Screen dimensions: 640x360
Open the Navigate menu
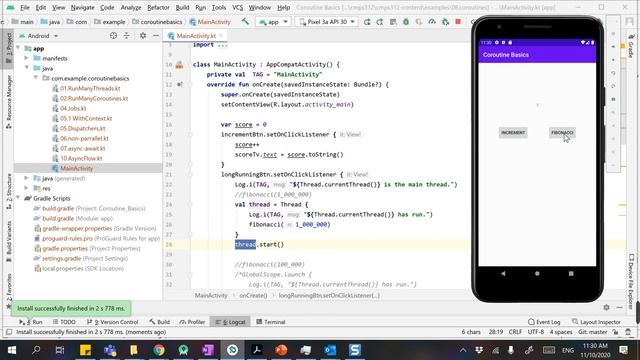click(82, 7)
